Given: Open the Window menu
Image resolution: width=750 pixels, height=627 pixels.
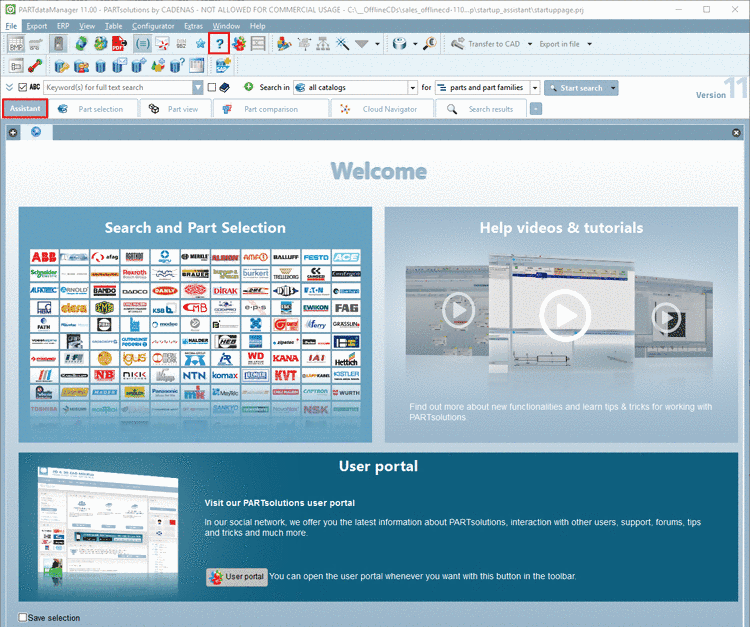Looking at the screenshot, I should (x=226, y=26).
